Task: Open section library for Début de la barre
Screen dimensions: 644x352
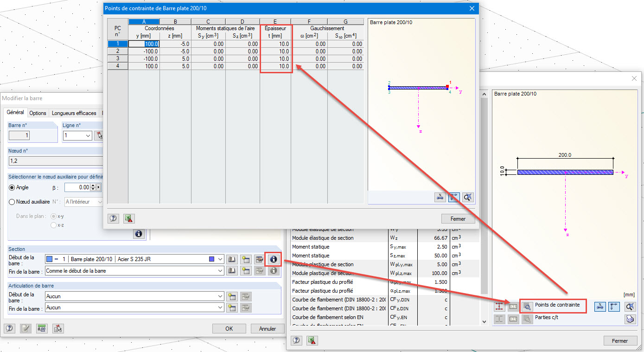Action: 232,259
